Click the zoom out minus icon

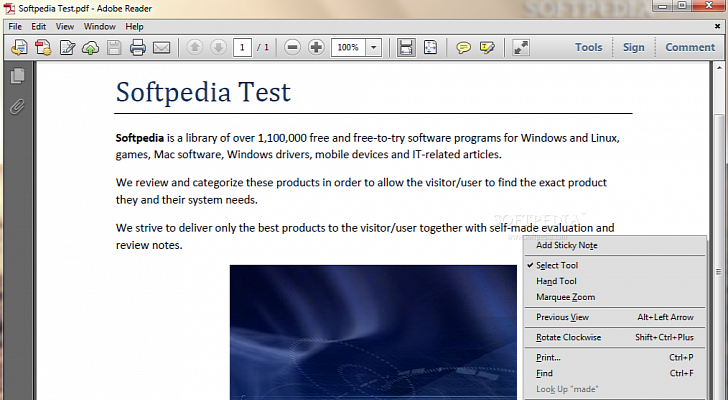292,47
